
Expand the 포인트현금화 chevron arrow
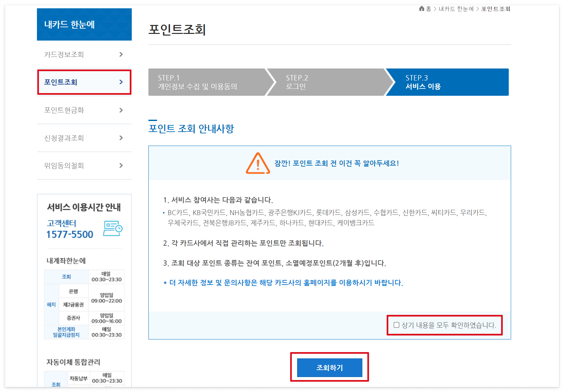click(x=121, y=110)
